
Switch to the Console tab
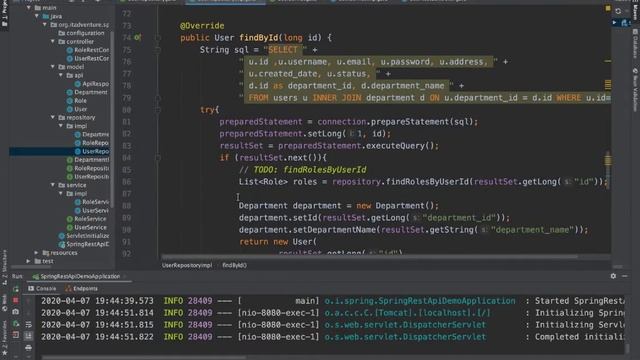point(42,289)
